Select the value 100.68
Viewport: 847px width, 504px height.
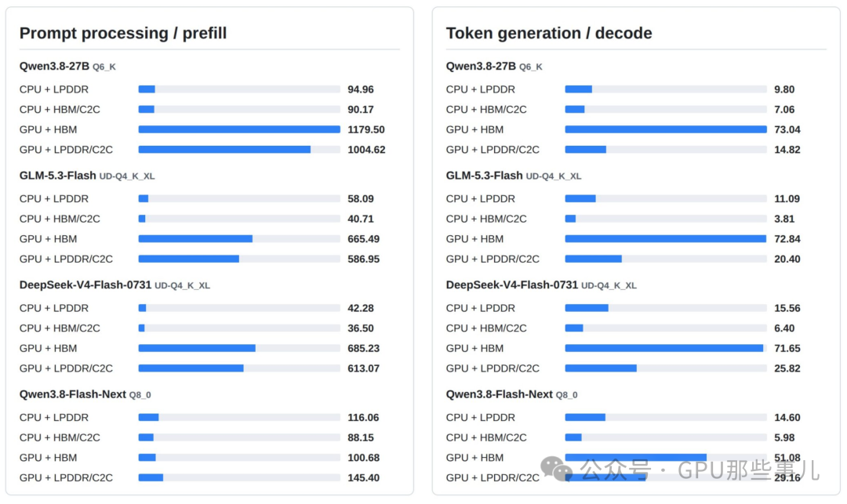364,458
